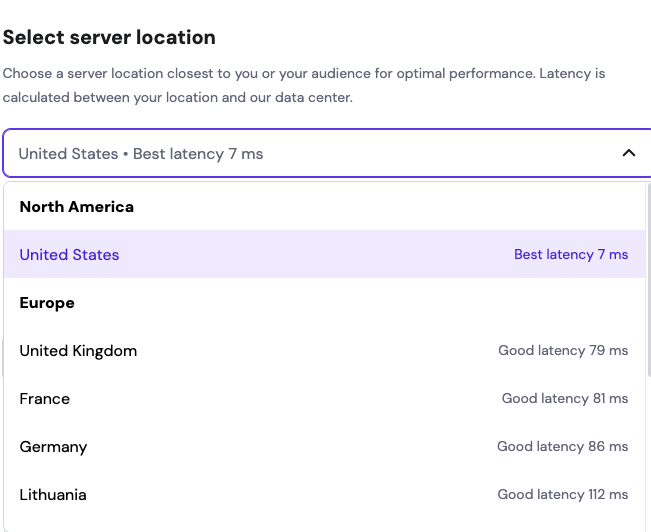
Task: Click the scrollbar track below the thumb
Action: click(x=649, y=453)
